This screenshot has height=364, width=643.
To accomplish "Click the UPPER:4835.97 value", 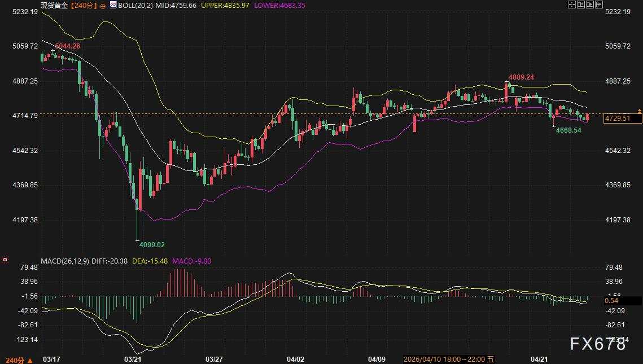I will point(225,5).
